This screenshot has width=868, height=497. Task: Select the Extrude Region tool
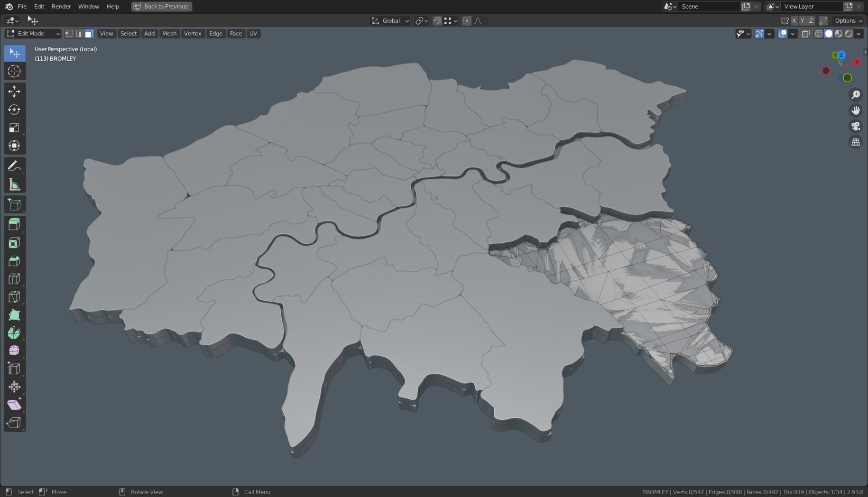point(14,225)
